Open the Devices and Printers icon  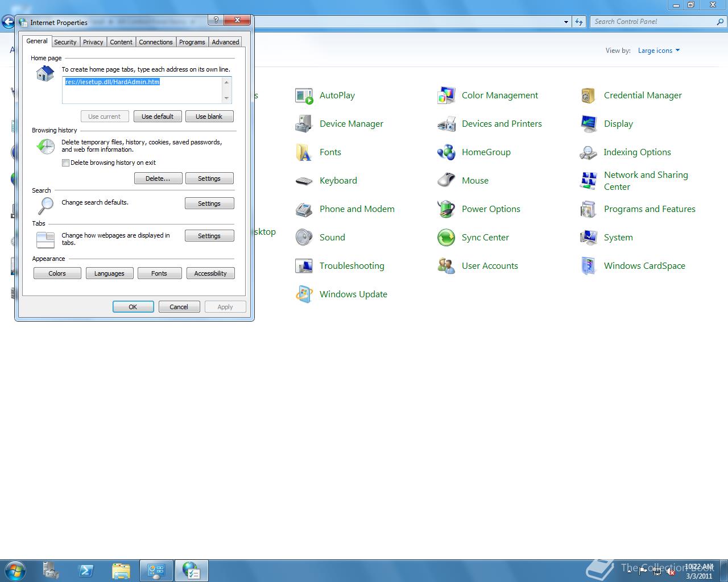446,124
